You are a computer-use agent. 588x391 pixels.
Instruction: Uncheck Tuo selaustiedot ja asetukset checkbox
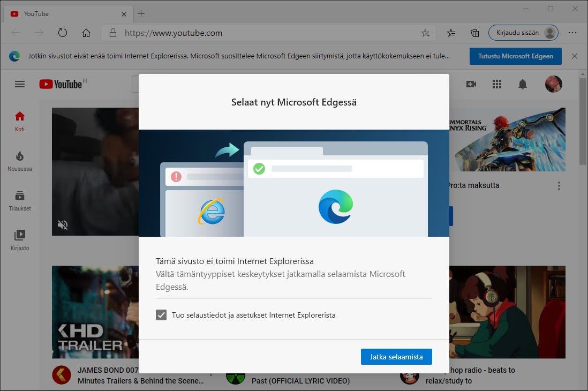pos(161,315)
